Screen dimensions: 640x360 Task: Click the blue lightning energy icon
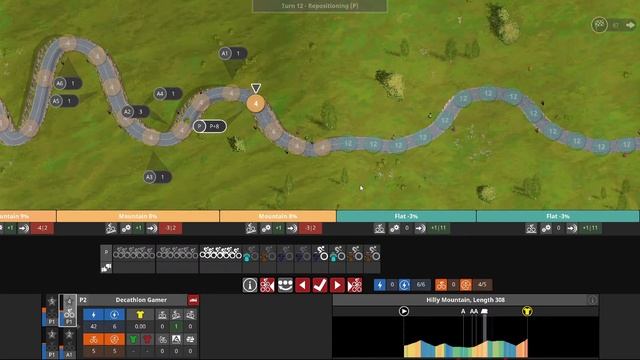tap(380, 285)
